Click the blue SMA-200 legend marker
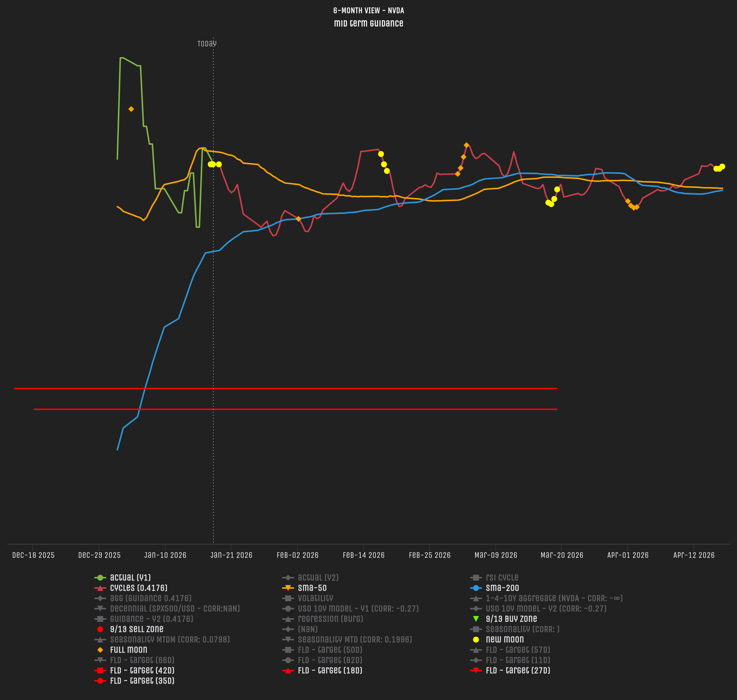The width and height of the screenshot is (737, 700). tap(476, 588)
